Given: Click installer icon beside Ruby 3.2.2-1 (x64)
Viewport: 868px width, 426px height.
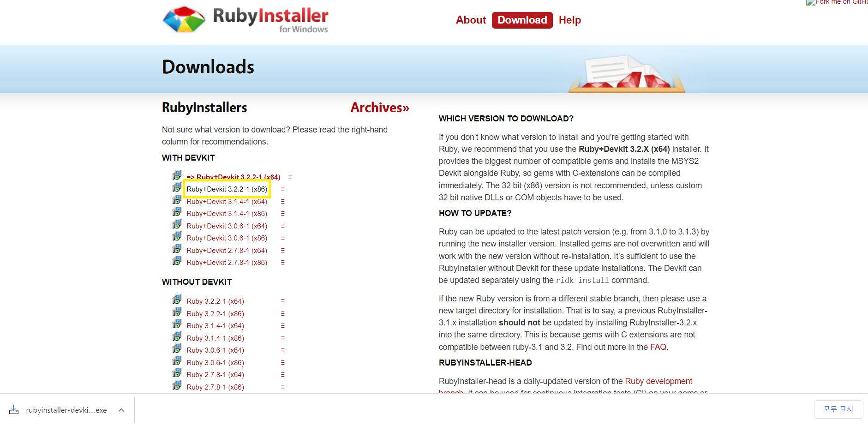Looking at the screenshot, I should pos(177,300).
